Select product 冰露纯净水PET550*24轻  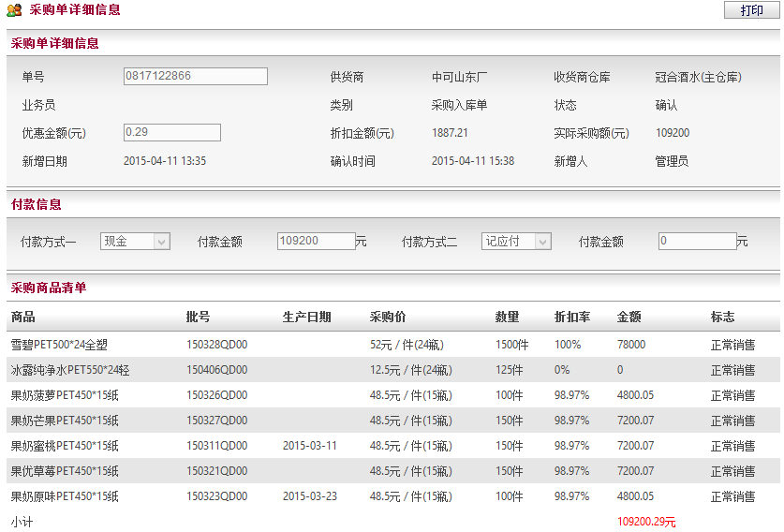[x=70, y=370]
